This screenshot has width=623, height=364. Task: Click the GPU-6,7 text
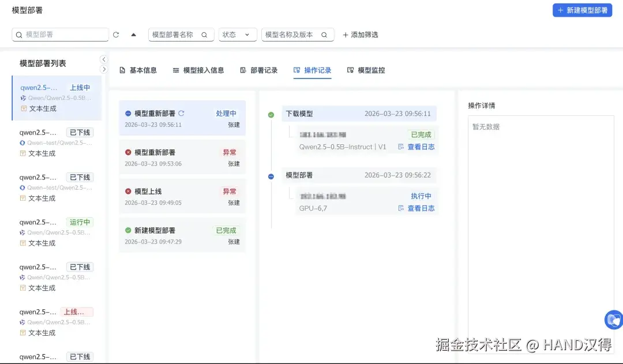tap(313, 208)
